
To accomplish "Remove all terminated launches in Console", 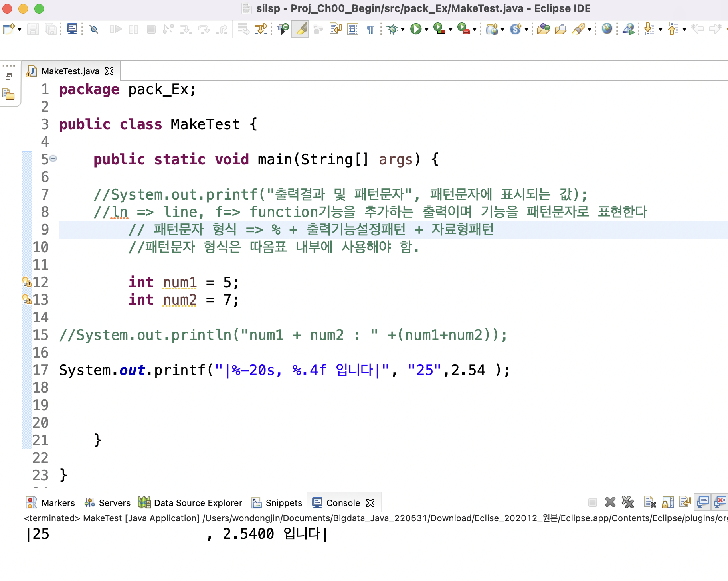I will click(628, 502).
